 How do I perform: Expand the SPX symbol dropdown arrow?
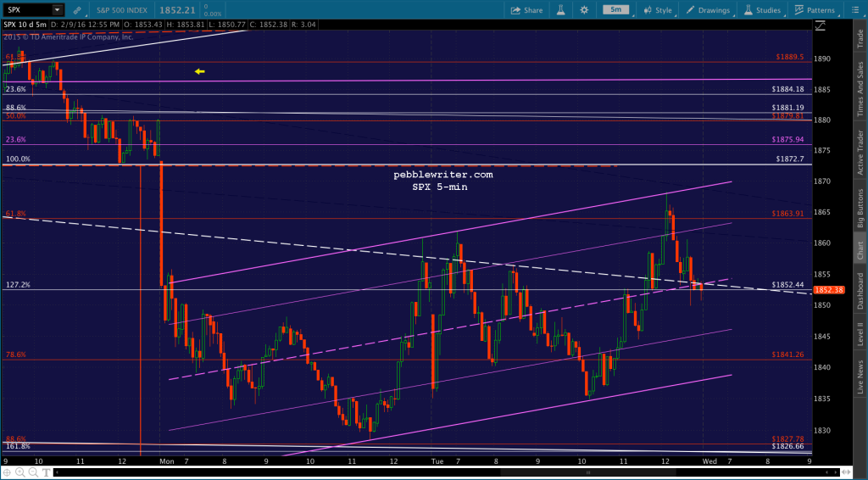click(x=56, y=10)
